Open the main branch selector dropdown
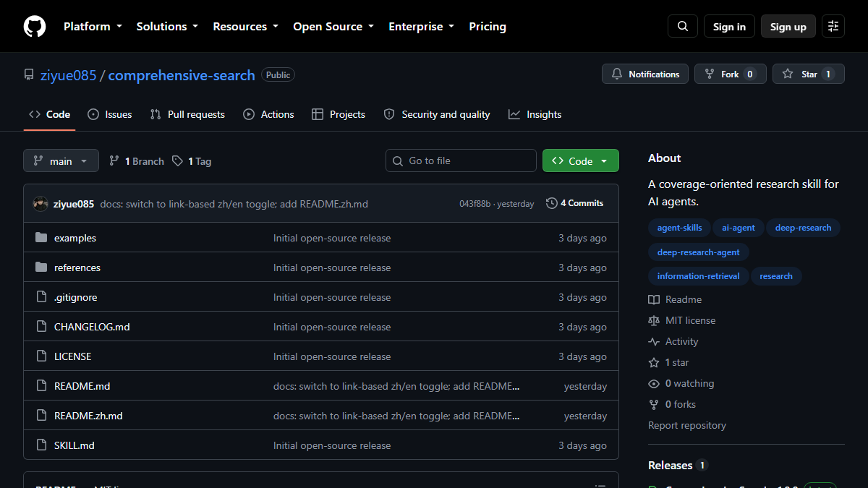The image size is (868, 488). [x=61, y=161]
